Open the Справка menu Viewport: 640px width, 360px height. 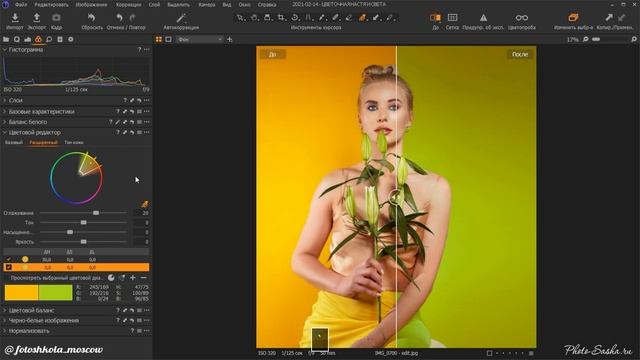[x=267, y=4]
